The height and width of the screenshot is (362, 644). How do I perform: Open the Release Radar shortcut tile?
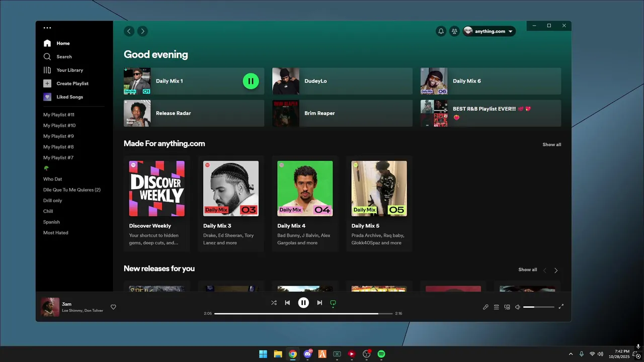pos(194,113)
